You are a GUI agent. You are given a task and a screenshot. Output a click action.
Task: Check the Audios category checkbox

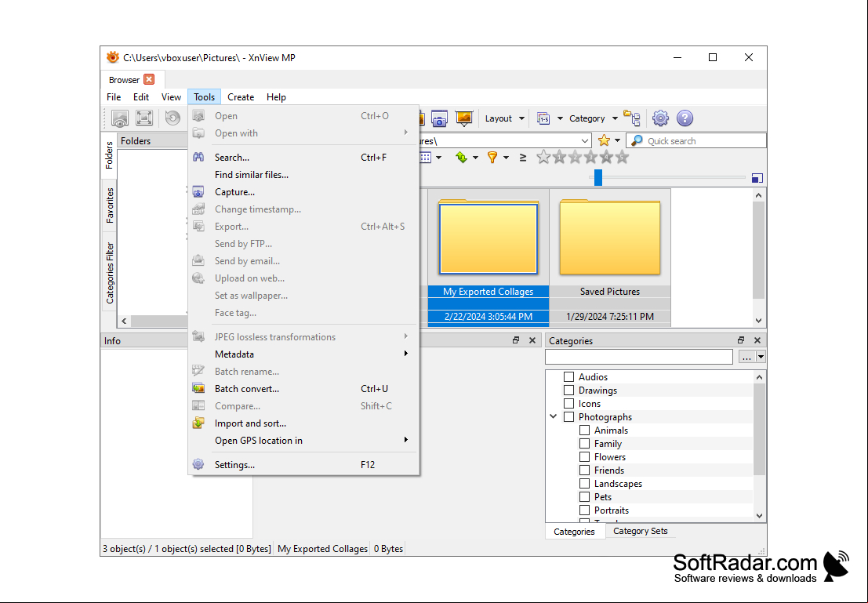[x=568, y=376]
